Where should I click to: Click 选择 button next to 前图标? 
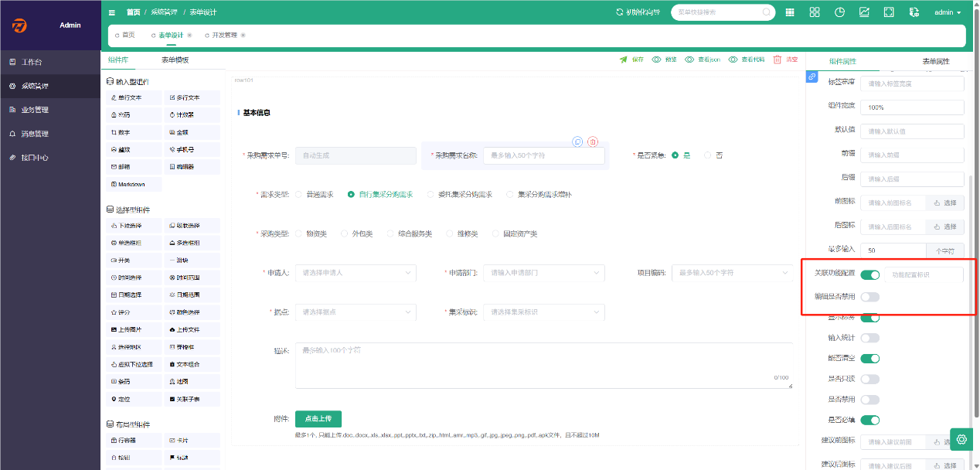(x=945, y=203)
